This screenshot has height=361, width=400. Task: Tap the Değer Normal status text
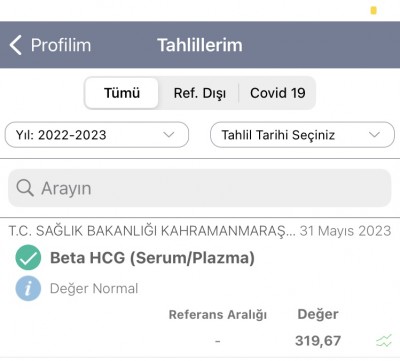point(94,289)
